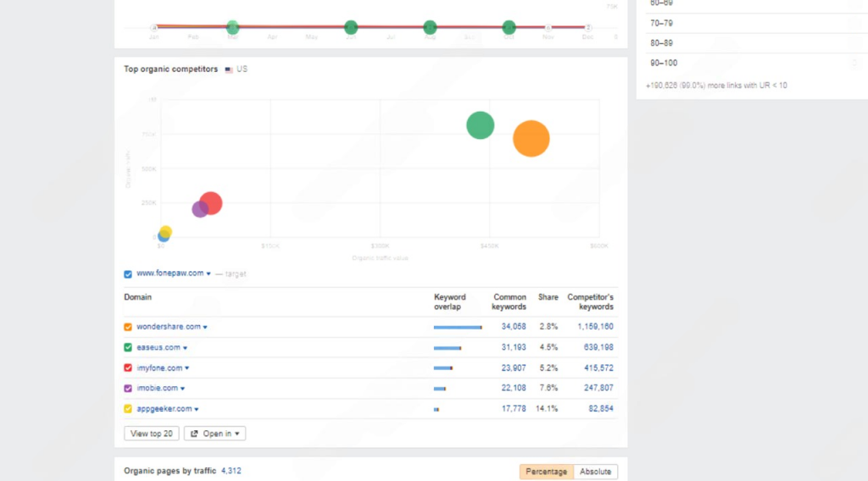This screenshot has height=481, width=868.
Task: Open the easeus.com domain link
Action: (159, 347)
